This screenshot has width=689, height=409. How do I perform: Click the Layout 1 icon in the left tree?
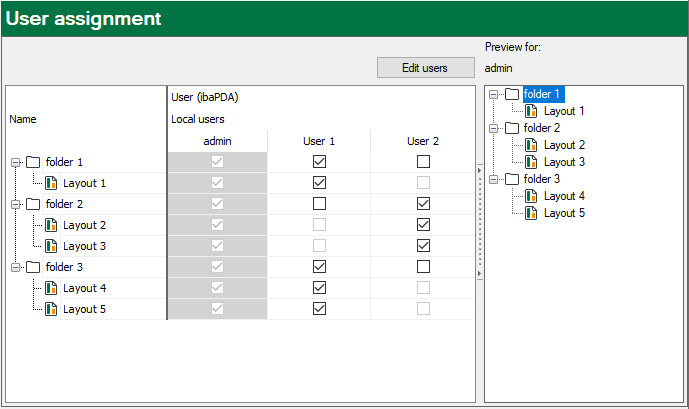pos(52,183)
